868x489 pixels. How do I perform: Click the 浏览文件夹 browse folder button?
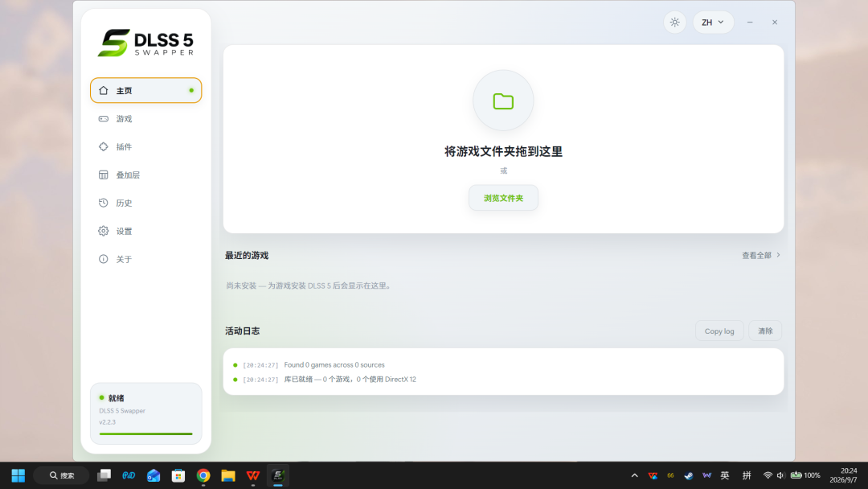503,198
